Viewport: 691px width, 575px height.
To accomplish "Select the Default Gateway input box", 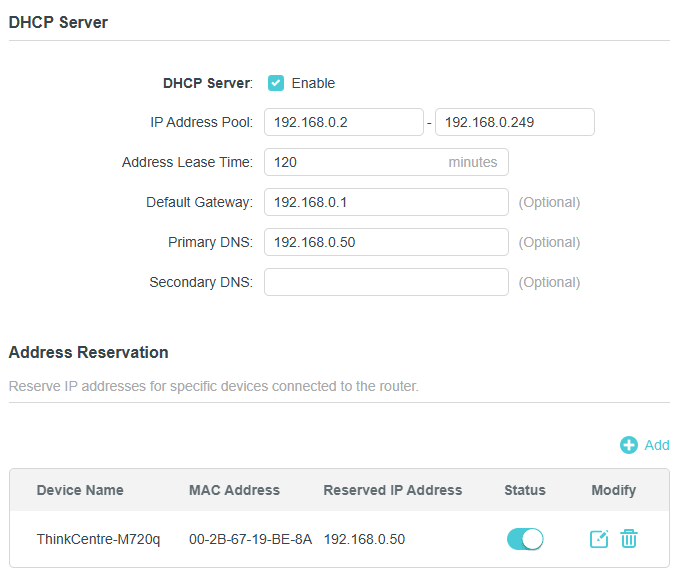I will [386, 202].
